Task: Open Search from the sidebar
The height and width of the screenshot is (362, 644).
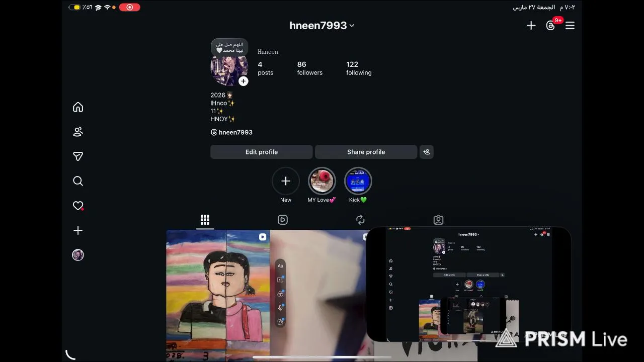Action: coord(78,181)
